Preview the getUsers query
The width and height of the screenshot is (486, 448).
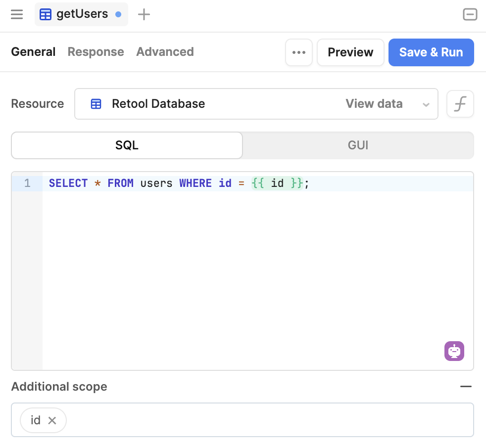point(350,52)
